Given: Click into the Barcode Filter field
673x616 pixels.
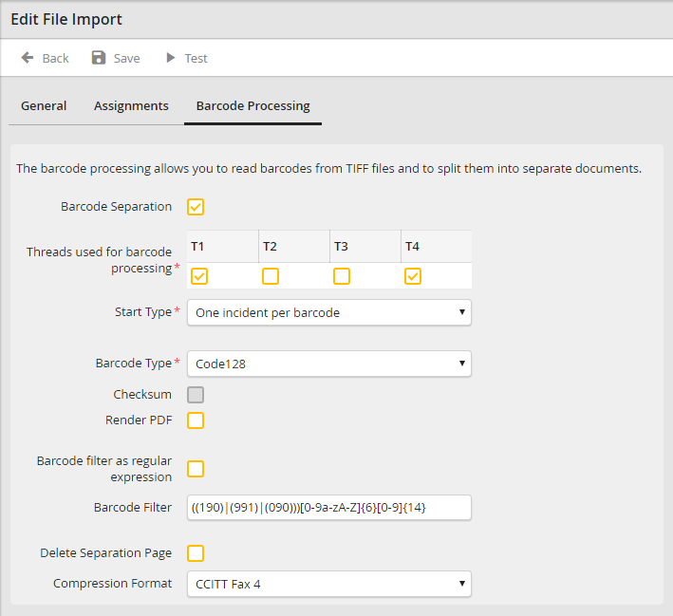Looking at the screenshot, I should click(x=329, y=508).
